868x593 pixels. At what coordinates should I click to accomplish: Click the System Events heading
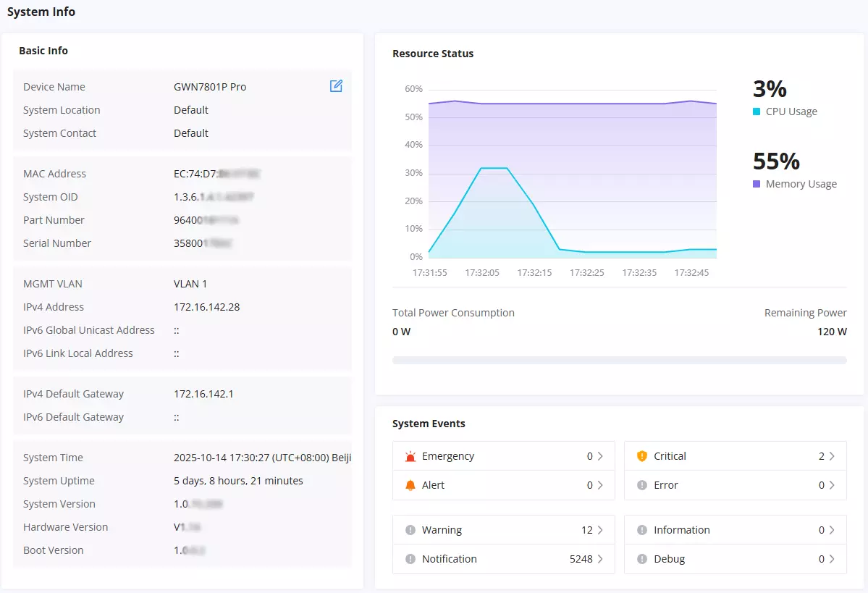(429, 424)
